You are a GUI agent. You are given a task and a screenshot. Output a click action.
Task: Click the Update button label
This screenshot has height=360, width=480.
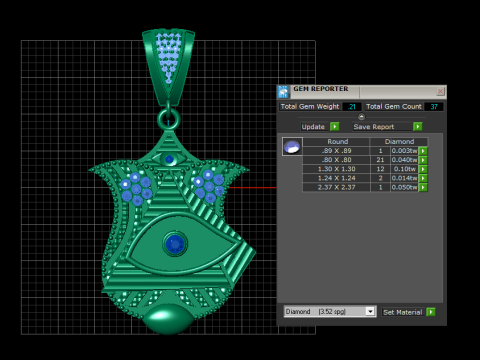(x=313, y=127)
